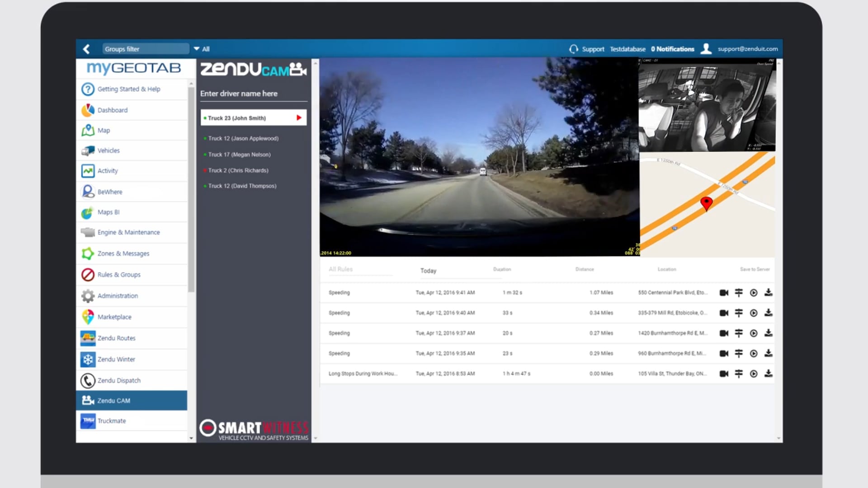This screenshot has width=868, height=488.
Task: Open the Rules & Groups menu item
Action: [119, 275]
